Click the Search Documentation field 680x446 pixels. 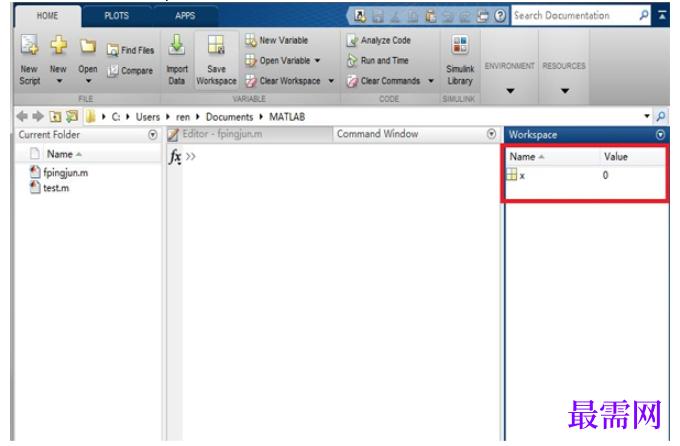(575, 16)
